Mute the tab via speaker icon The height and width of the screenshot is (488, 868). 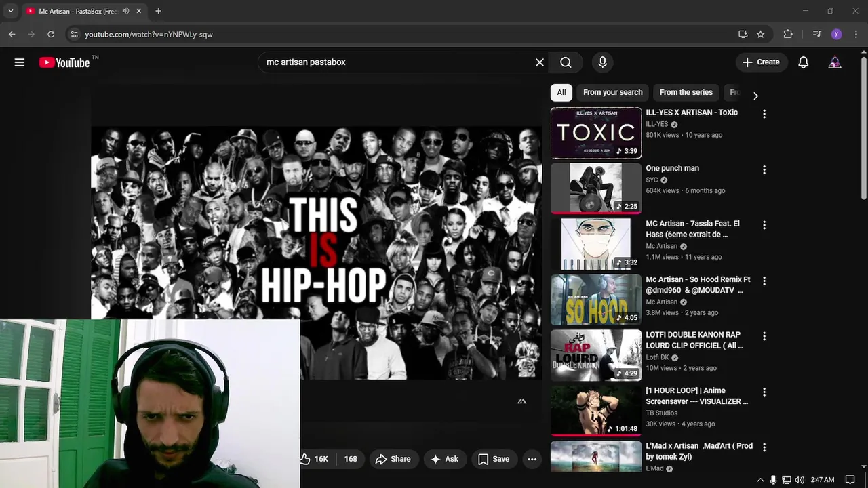[126, 11]
